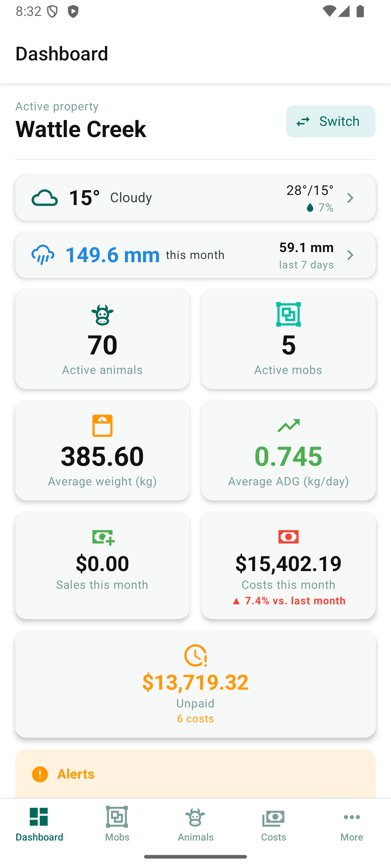
Task: Open the Alerts section header
Action: point(76,774)
